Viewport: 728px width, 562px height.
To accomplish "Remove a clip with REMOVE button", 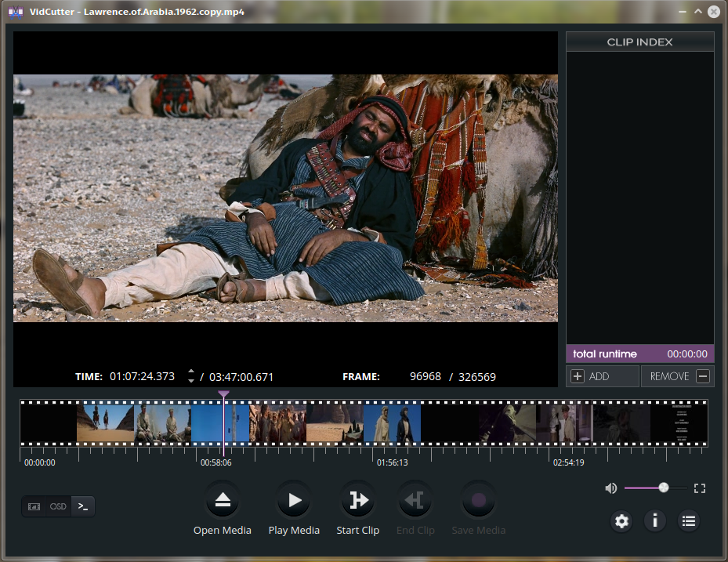I will coord(677,376).
